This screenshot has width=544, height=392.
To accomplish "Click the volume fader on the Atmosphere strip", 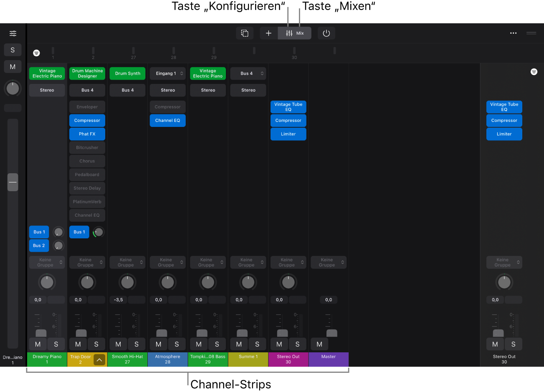I will (161, 333).
